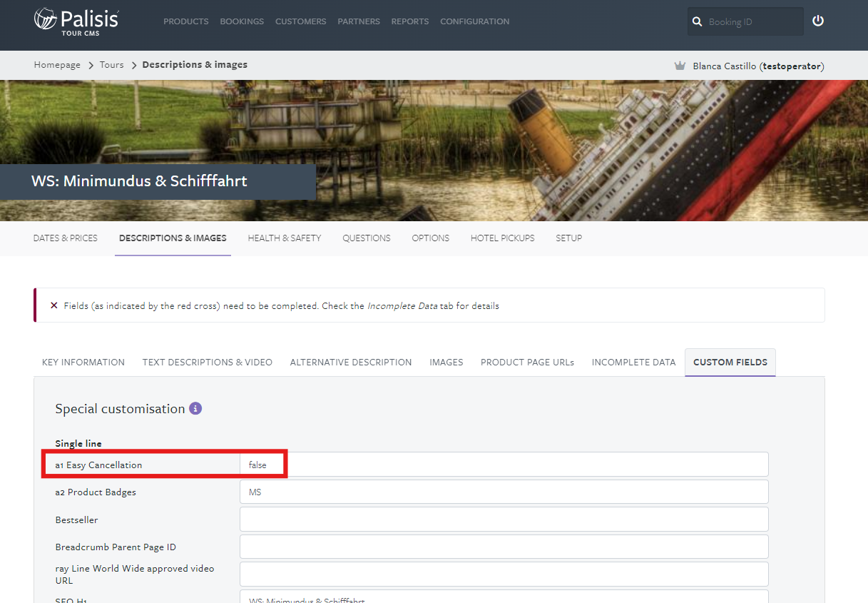This screenshot has width=868, height=603.
Task: Click the Bestseller input field
Action: (x=504, y=520)
